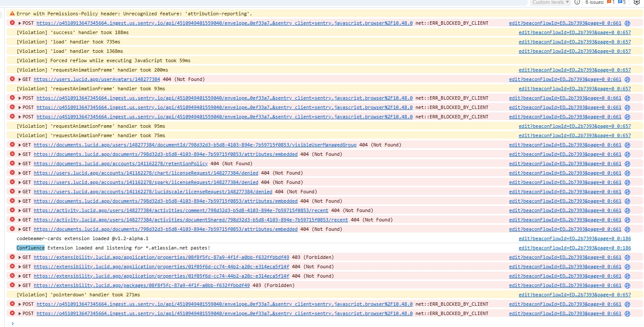Click network icon on packages 403 Forbidden row
Image resolution: width=644 pixels, height=327 pixels.
627,285
